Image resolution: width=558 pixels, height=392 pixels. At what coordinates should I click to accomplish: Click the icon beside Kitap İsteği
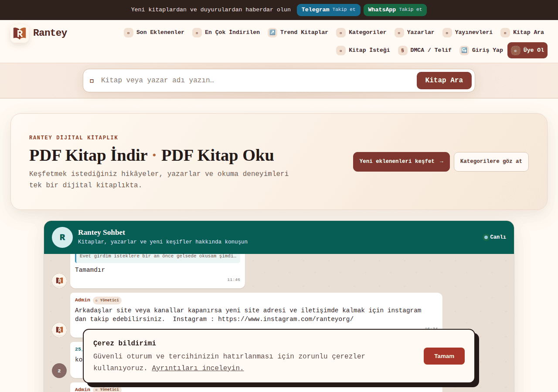click(x=341, y=51)
